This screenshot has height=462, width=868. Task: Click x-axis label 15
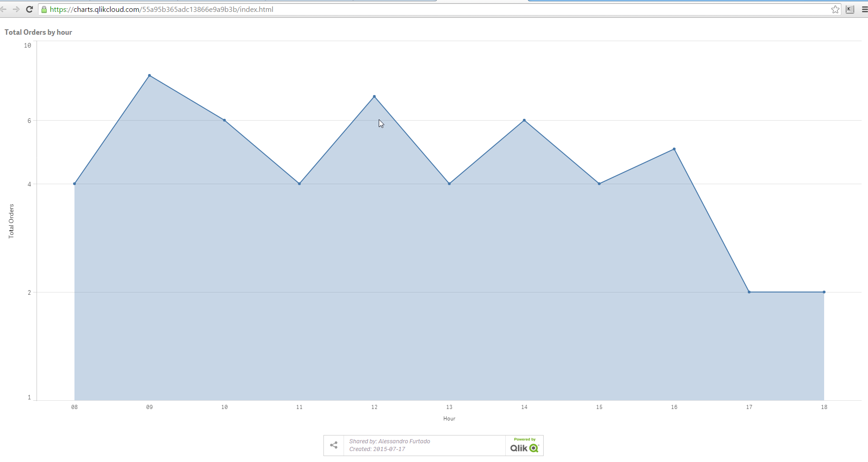(x=599, y=407)
